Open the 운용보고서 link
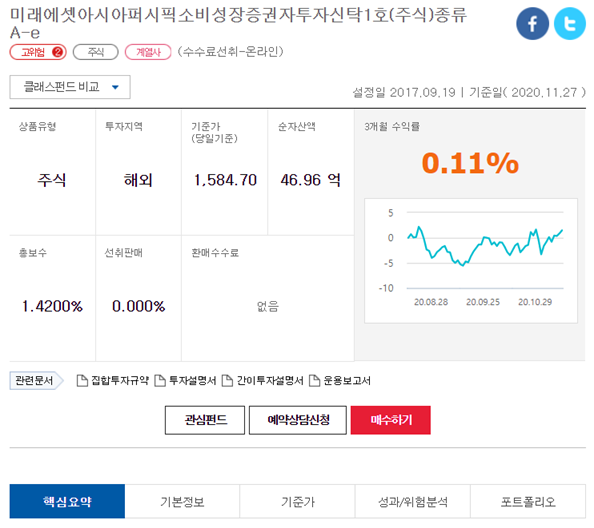Image resolution: width=594 pixels, height=528 pixels. tap(347, 381)
